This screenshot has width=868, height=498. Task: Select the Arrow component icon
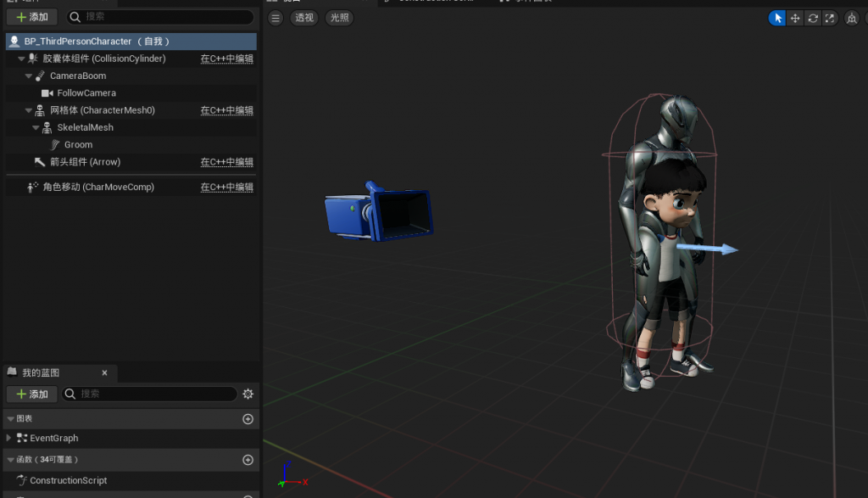(40, 162)
